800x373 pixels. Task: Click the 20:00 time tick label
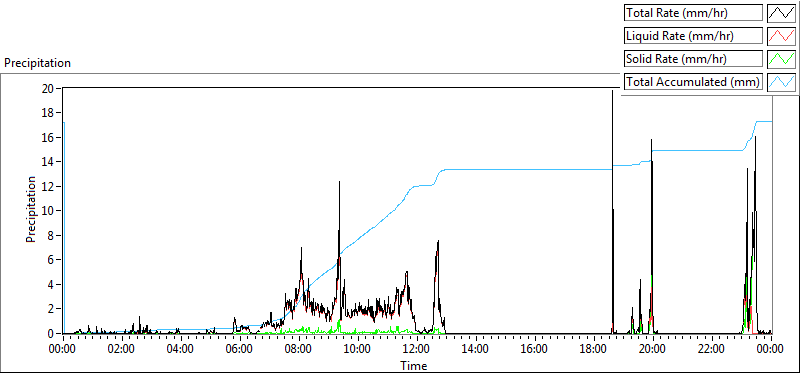(653, 350)
